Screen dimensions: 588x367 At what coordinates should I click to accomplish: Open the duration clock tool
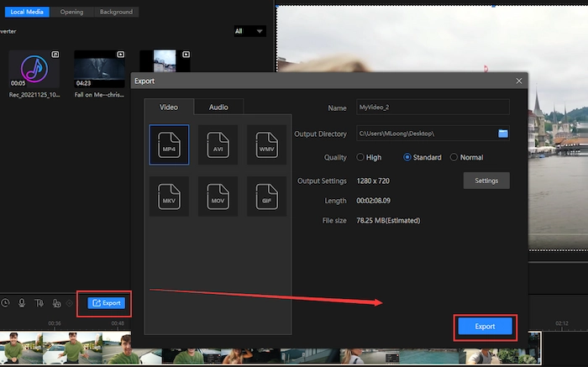(6, 303)
